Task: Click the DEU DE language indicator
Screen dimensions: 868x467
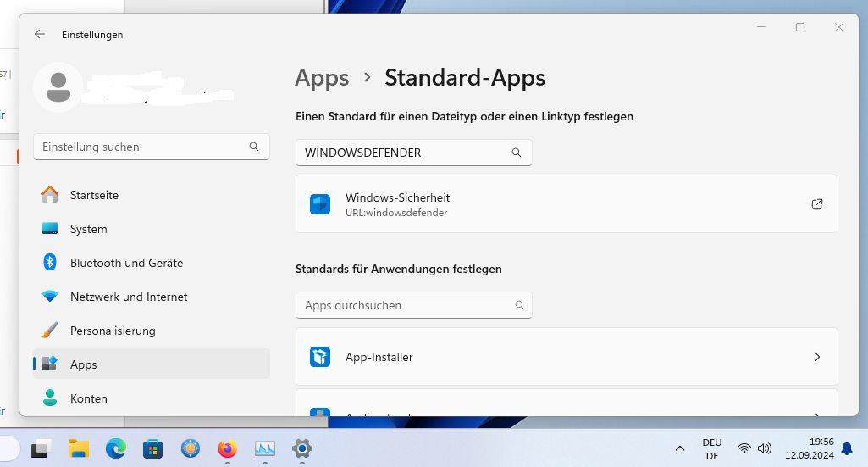Action: [712, 449]
